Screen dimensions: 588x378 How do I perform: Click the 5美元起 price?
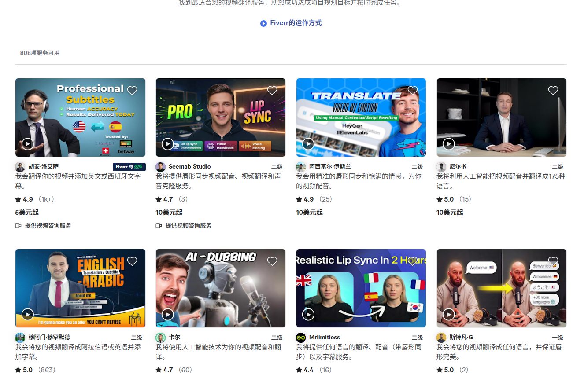(x=27, y=213)
